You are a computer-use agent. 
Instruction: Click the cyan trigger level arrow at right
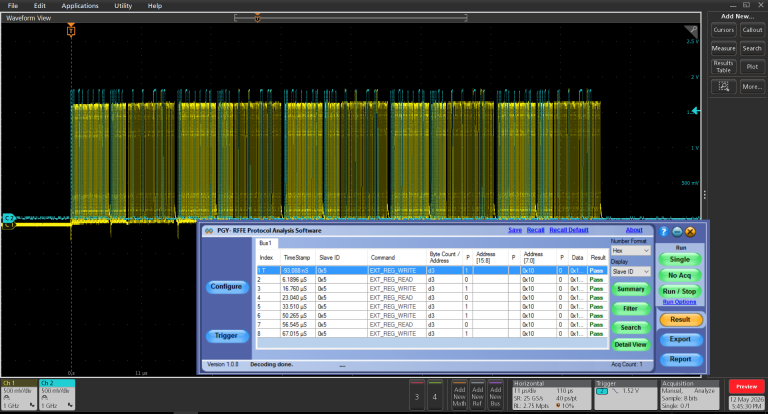[x=695, y=111]
